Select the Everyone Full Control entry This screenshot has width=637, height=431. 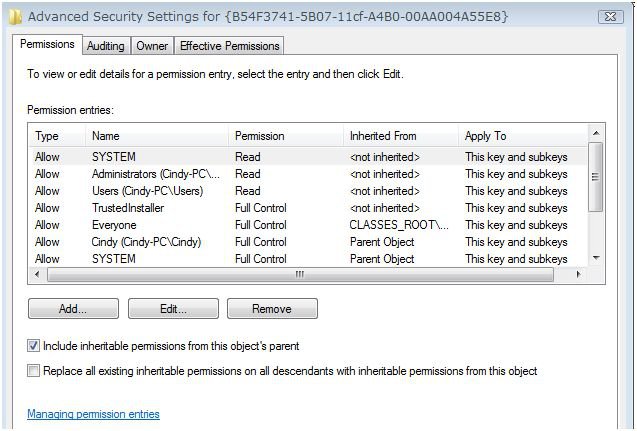[x=308, y=225]
